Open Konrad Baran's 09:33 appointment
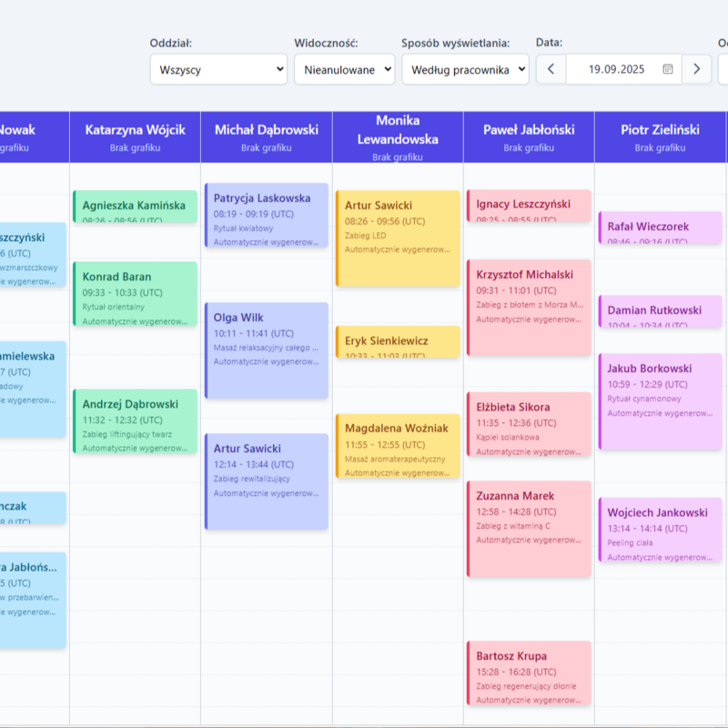The height and width of the screenshot is (728, 728). point(135,293)
